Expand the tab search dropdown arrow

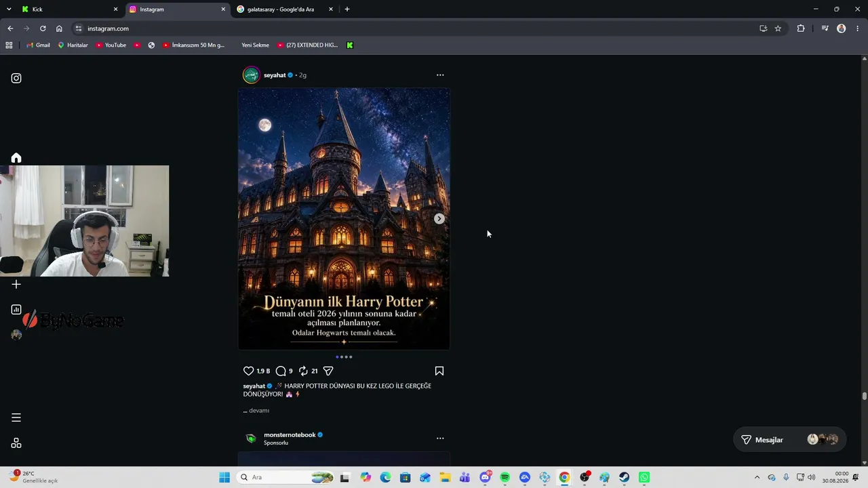9,9
